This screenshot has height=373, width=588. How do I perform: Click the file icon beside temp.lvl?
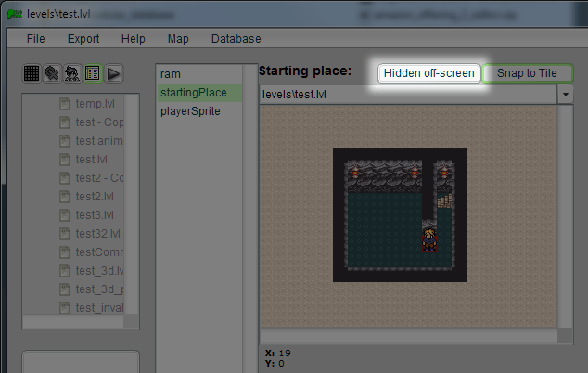click(65, 104)
